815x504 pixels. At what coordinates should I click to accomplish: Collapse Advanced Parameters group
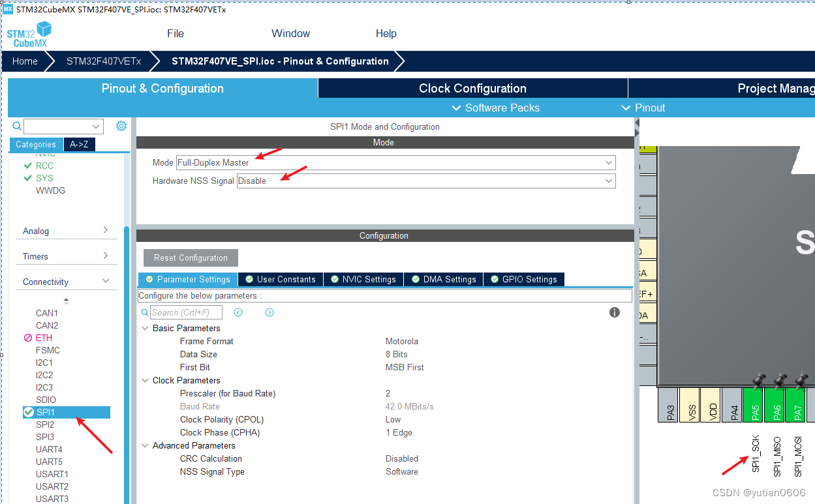(145, 445)
